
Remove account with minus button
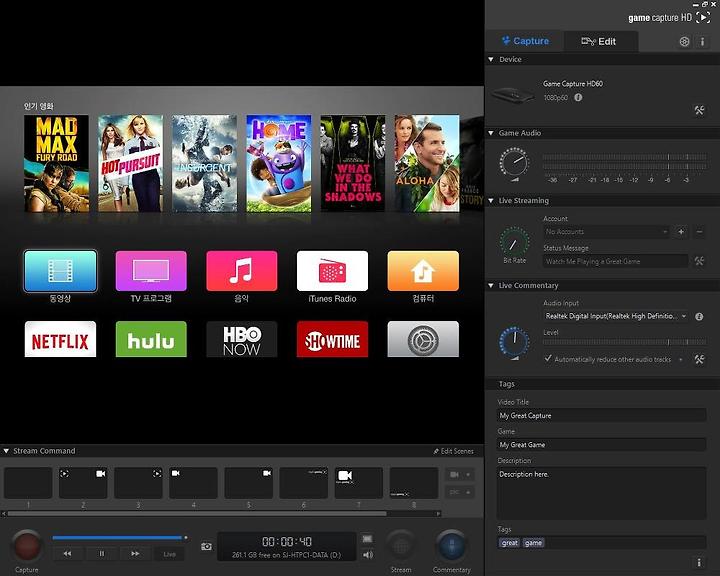[x=699, y=232]
